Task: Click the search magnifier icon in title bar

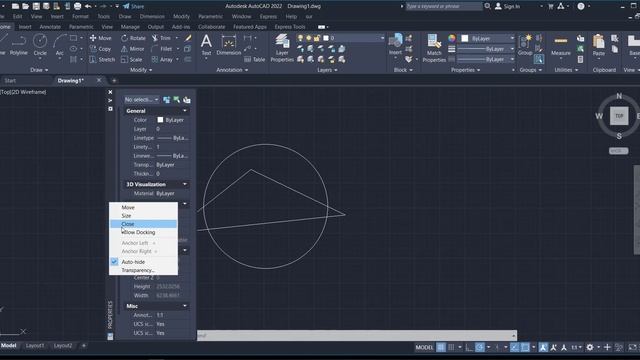Action: pyautogui.click(x=487, y=6)
